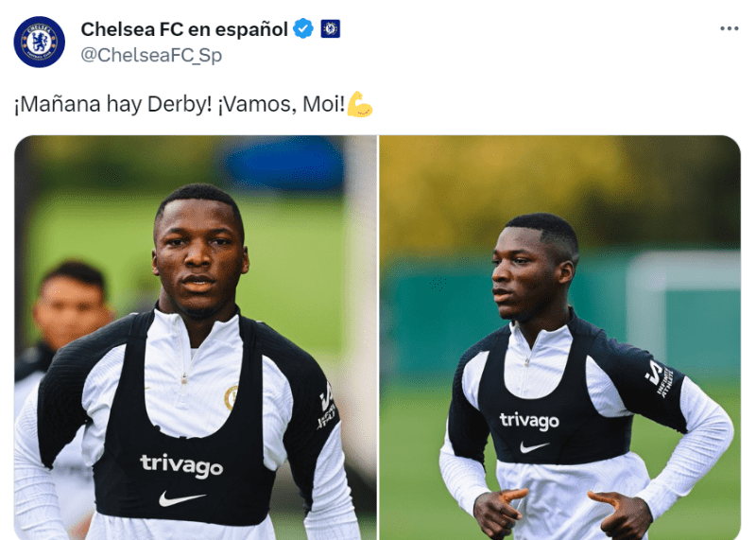Click the trivago logo in left photo
The width and height of the screenshot is (756, 540).
(181, 465)
